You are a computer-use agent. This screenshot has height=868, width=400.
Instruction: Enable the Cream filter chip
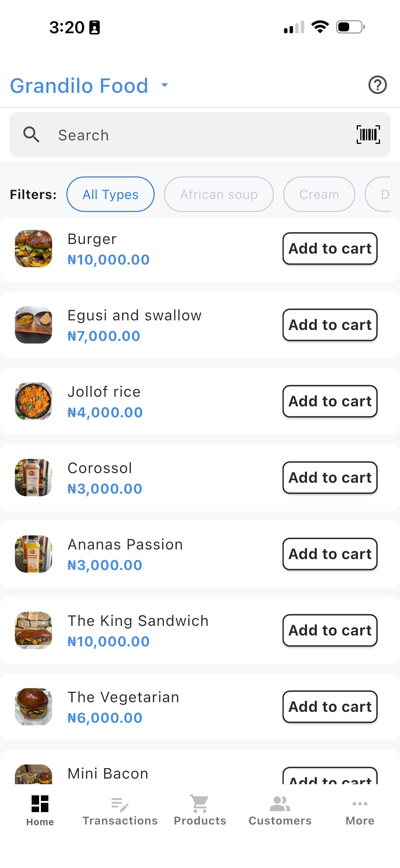(319, 194)
